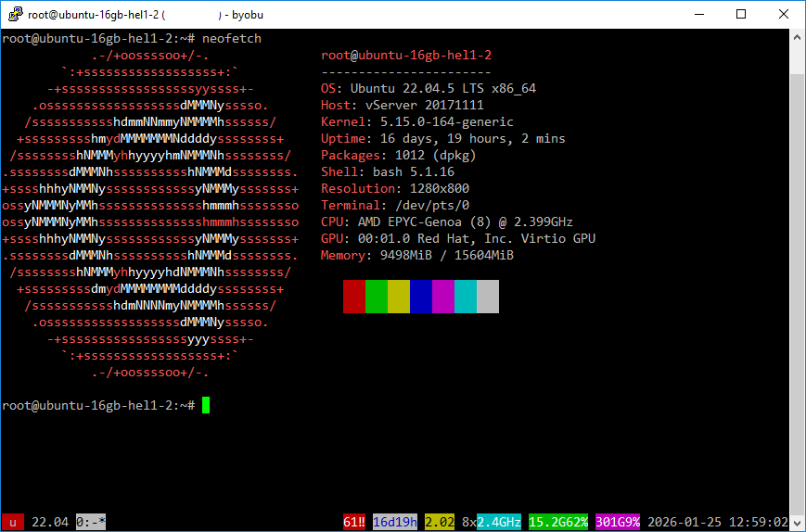Click the green cursor at the shell prompt
The height and width of the screenshot is (532, 806).
pos(206,405)
